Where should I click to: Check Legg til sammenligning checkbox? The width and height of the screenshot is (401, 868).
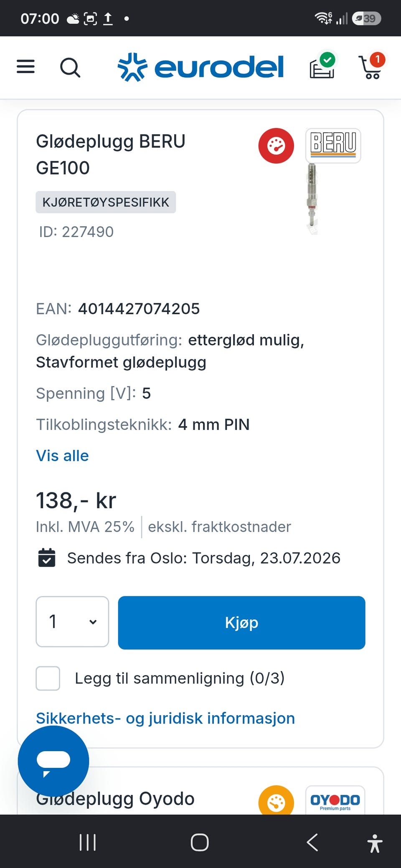tap(48, 678)
